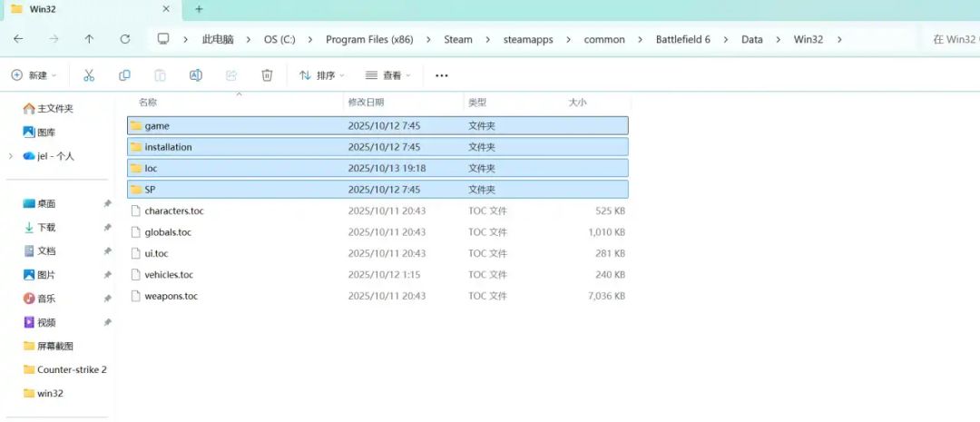Image resolution: width=980 pixels, height=422 pixels.
Task: Select globals.toc file
Action: (377, 232)
